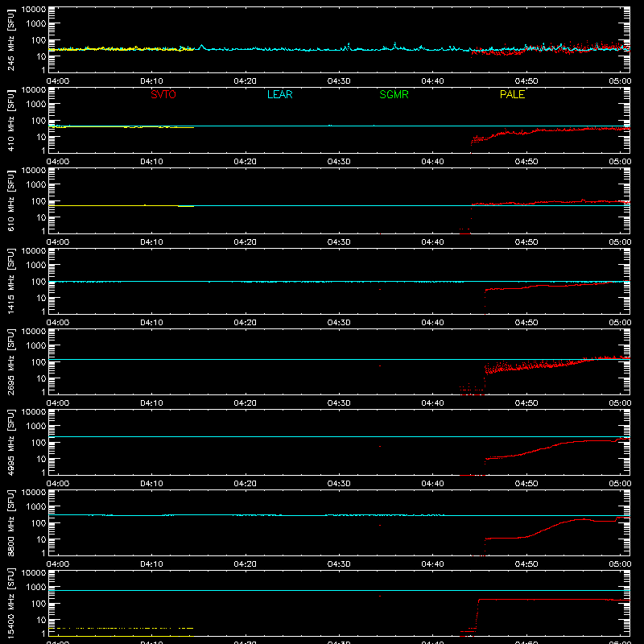Click 04:10 time label under 410 MHz plot

click(151, 162)
